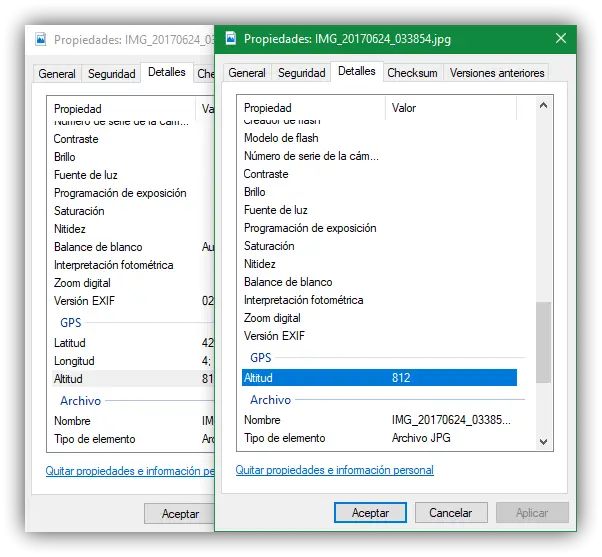The image size is (602, 557).
Task: Select Nitidez row in back window
Action: [x=133, y=229]
